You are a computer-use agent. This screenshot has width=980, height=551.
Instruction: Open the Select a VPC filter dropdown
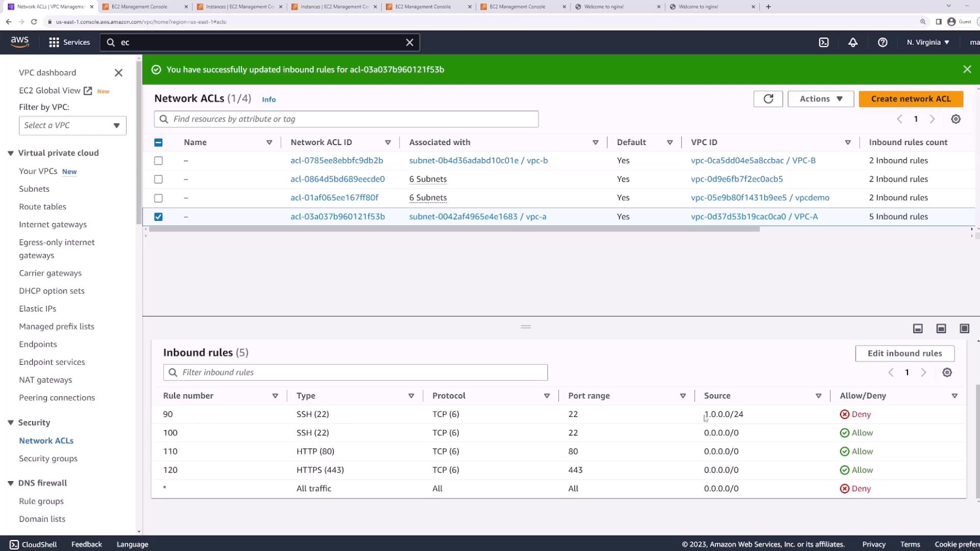coord(72,126)
